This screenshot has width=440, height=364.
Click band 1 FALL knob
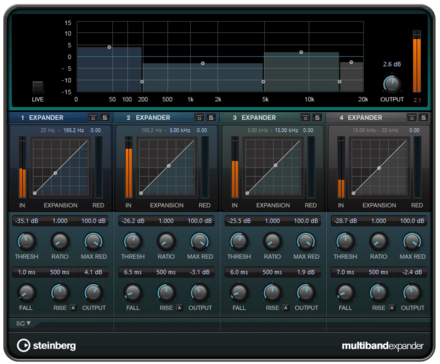26,293
